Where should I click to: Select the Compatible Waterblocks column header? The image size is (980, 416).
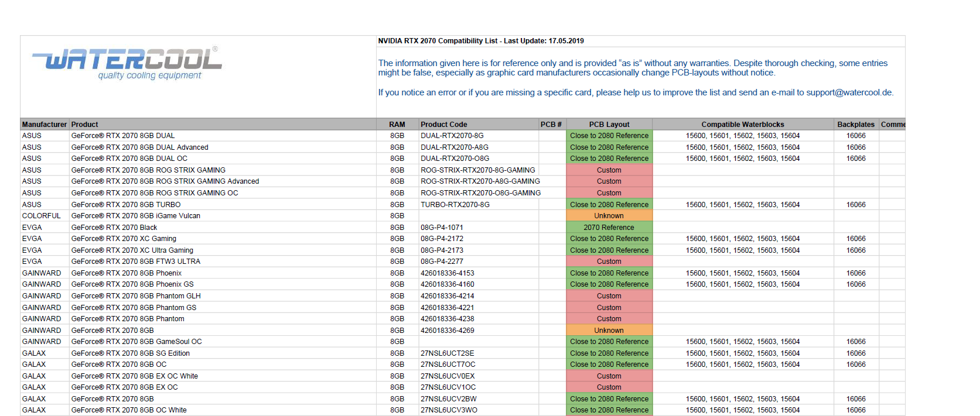[743, 125]
